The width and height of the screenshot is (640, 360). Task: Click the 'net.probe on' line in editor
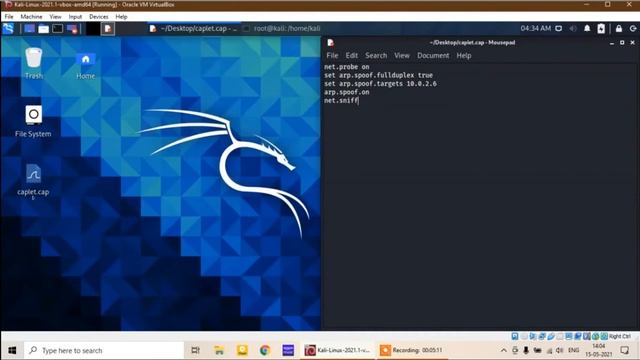(347, 67)
